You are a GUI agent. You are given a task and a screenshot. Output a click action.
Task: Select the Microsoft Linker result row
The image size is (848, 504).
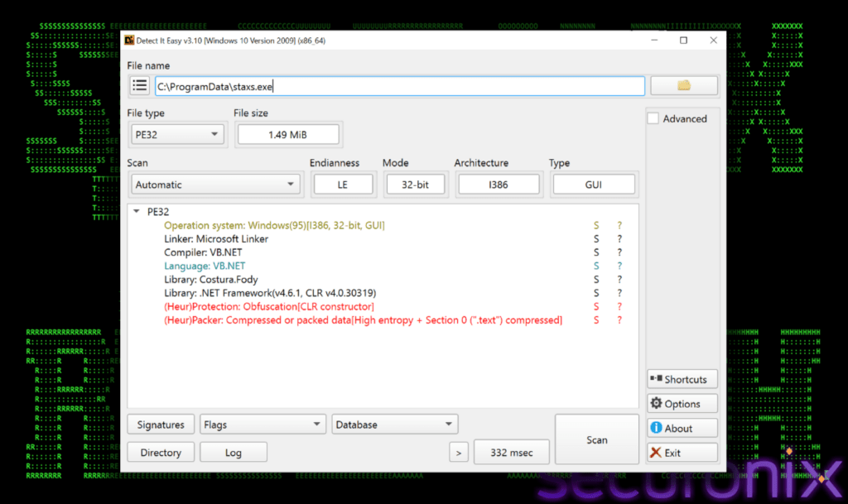(216, 239)
